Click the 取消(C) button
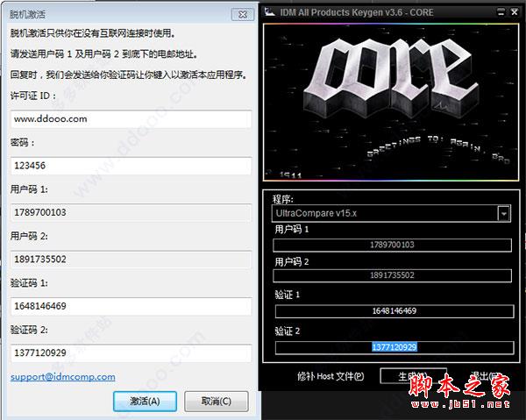 (x=217, y=402)
